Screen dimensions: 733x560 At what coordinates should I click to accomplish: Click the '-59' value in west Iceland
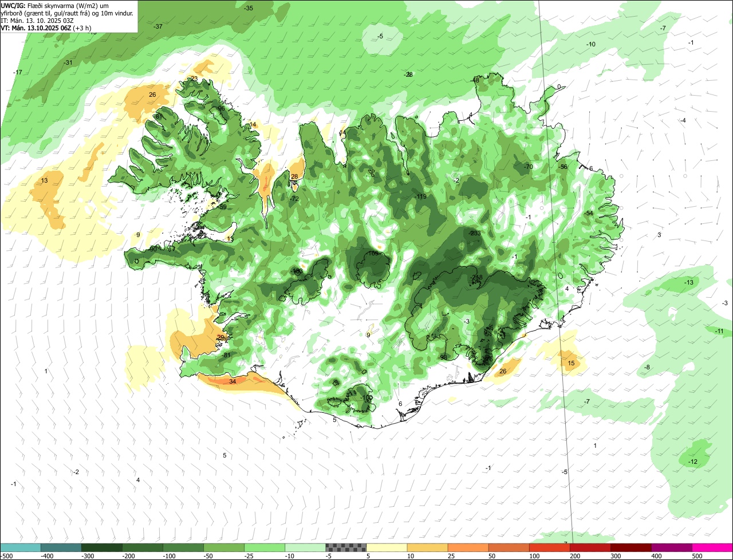click(222, 207)
